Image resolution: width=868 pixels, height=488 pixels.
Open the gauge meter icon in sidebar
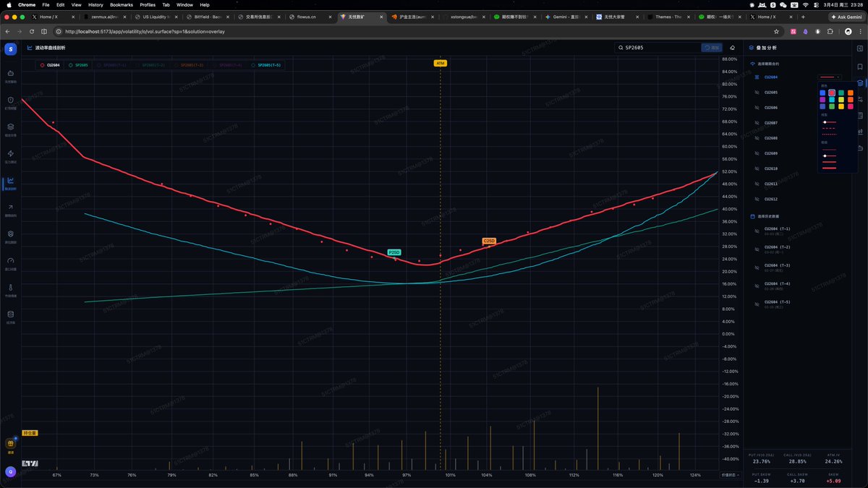(10, 260)
